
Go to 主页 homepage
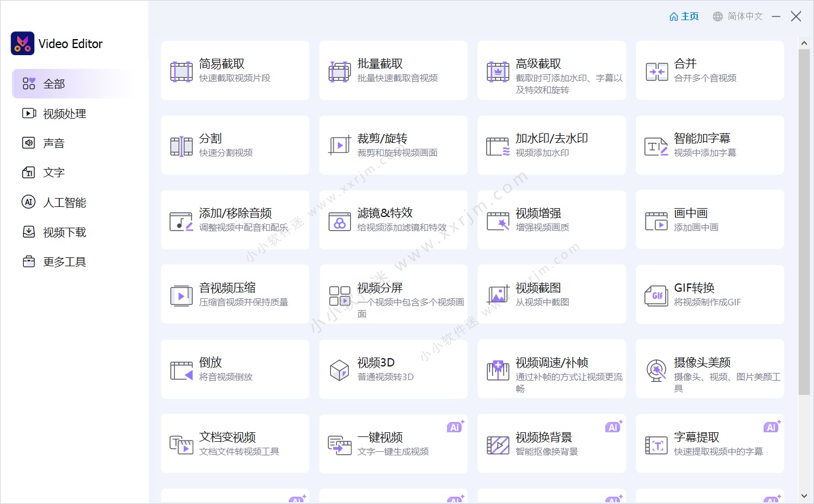684,16
